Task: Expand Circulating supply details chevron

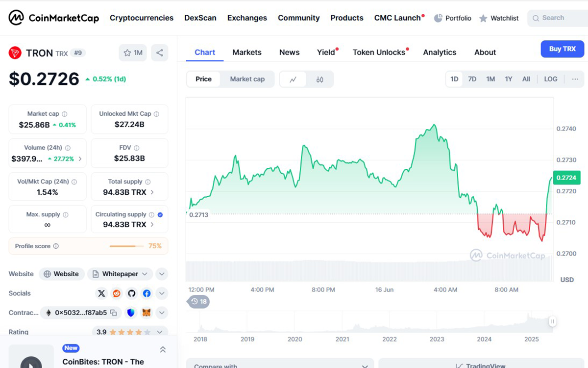Action: point(152,224)
